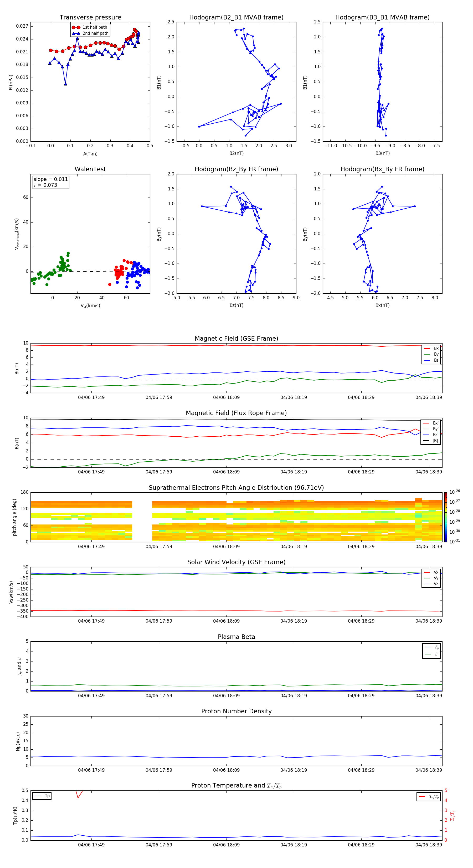
Task: Click the pitch angle color scale bar
Action: pos(446,517)
